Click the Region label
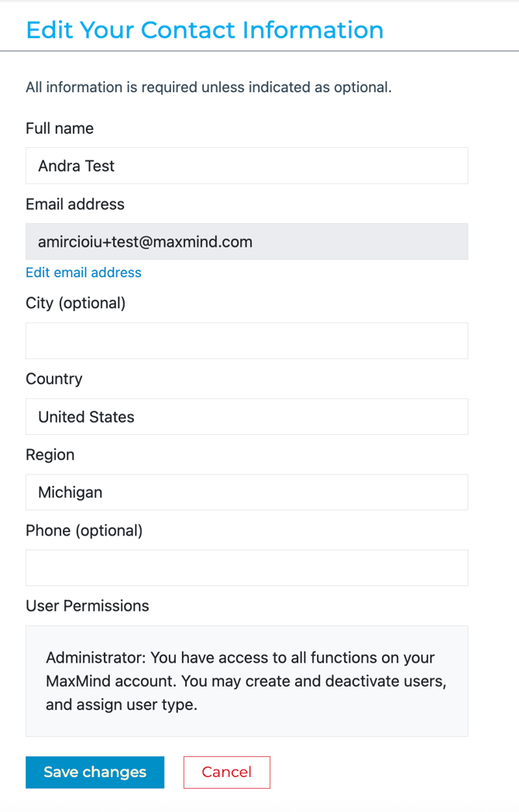The height and width of the screenshot is (812, 519). (50, 454)
